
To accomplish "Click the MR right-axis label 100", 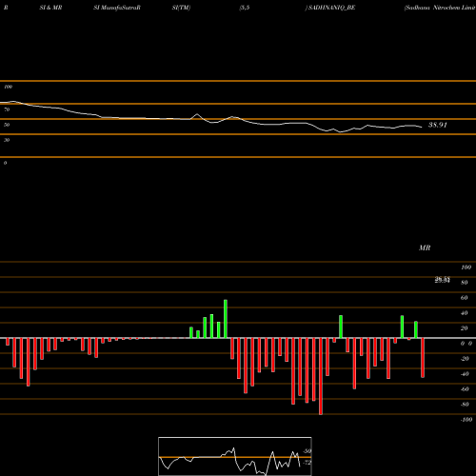I will pos(466,268).
